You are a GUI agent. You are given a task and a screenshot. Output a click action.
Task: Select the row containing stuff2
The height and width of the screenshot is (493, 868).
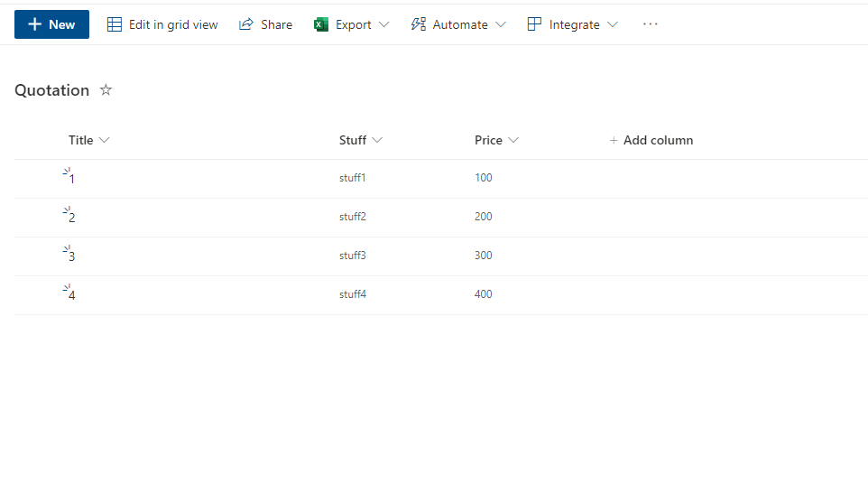440,217
